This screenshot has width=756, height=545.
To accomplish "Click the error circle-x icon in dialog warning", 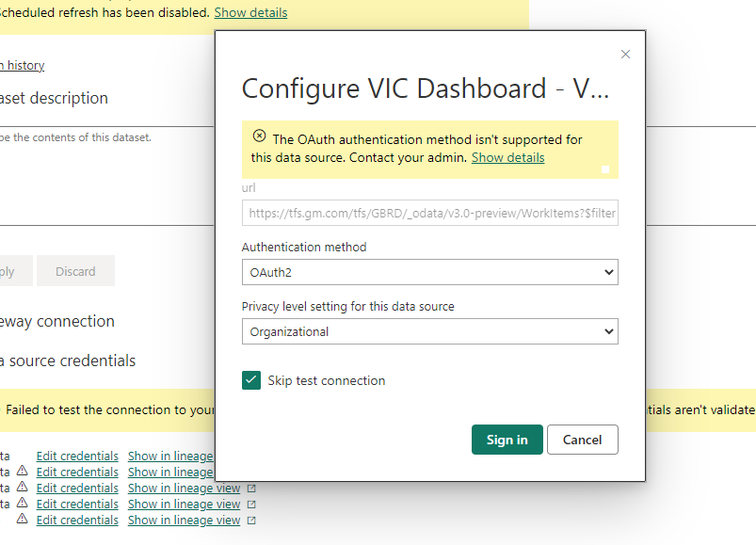I will coord(259,136).
